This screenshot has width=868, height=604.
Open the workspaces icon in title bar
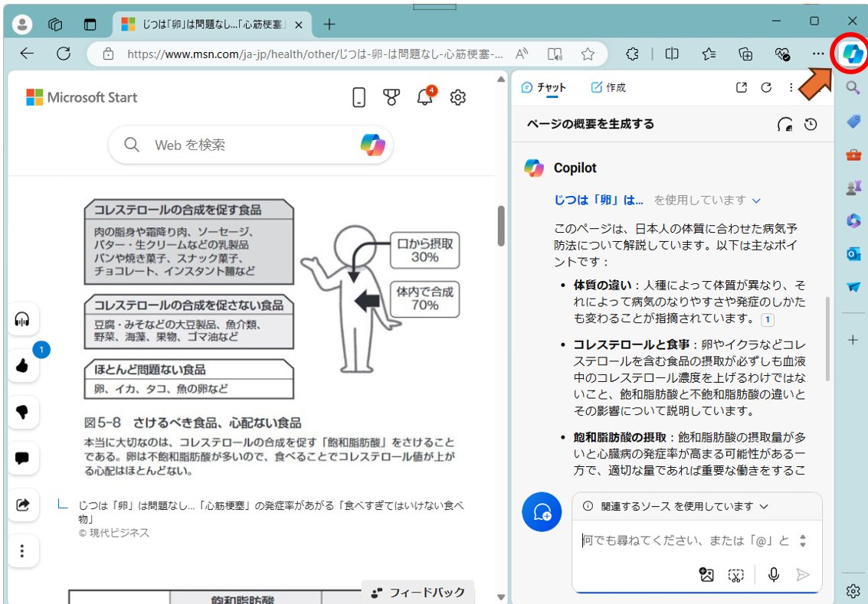pos(55,24)
